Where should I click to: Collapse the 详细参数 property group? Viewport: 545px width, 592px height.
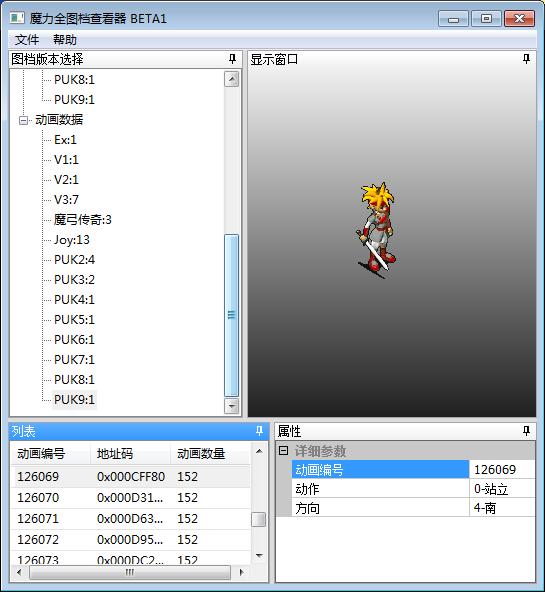point(283,450)
